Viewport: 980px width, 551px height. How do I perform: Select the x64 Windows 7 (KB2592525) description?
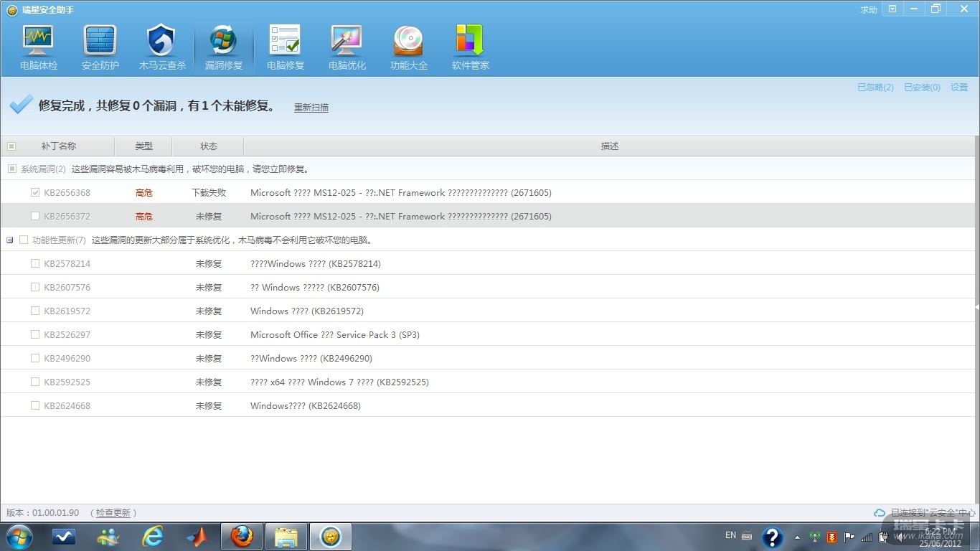click(339, 382)
